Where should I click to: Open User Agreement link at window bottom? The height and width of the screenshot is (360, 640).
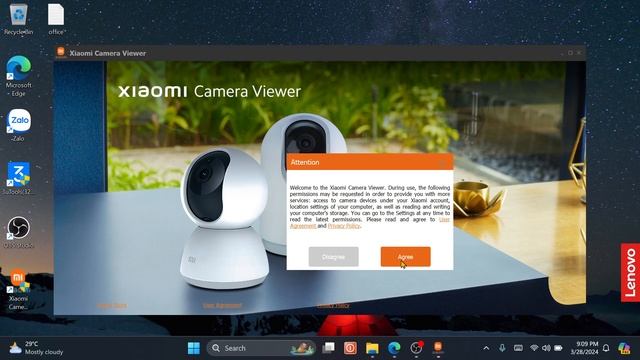coord(222,305)
